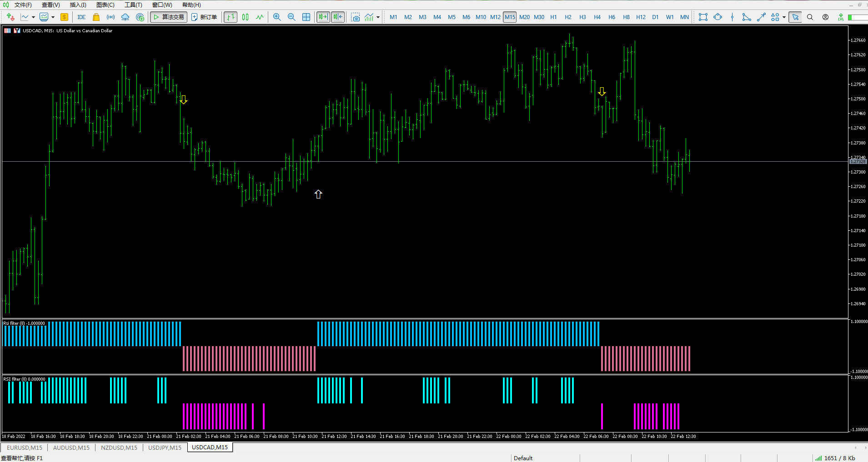Open the Tools (工具) menu
Screen dimensions: 868x462
(133, 5)
